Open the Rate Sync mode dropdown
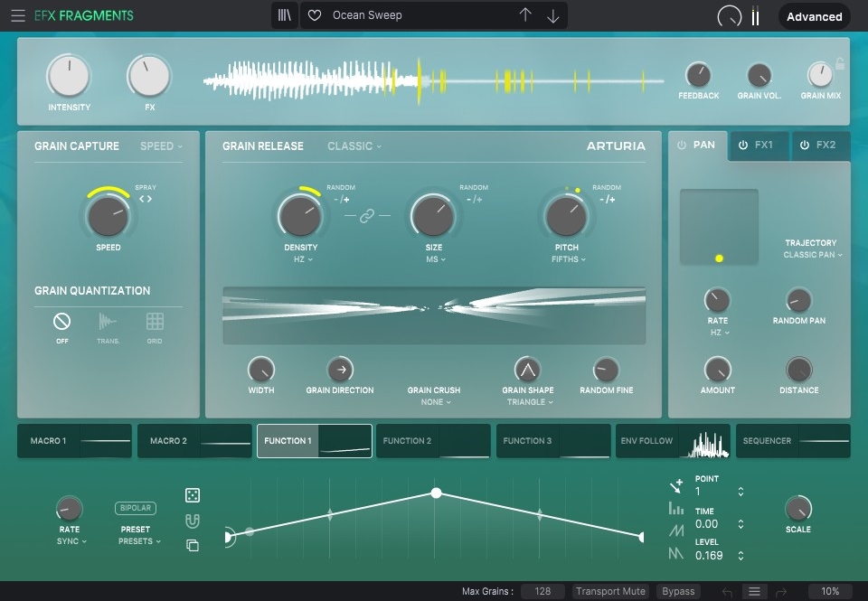 (72, 541)
